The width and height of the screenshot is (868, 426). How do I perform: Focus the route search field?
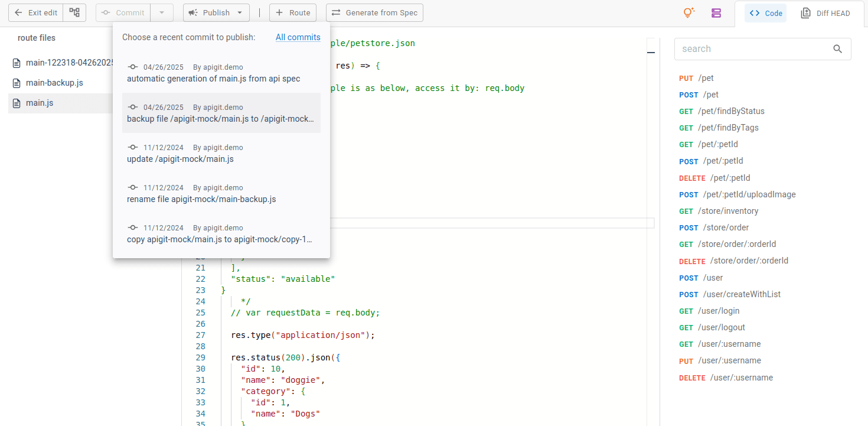(753, 49)
